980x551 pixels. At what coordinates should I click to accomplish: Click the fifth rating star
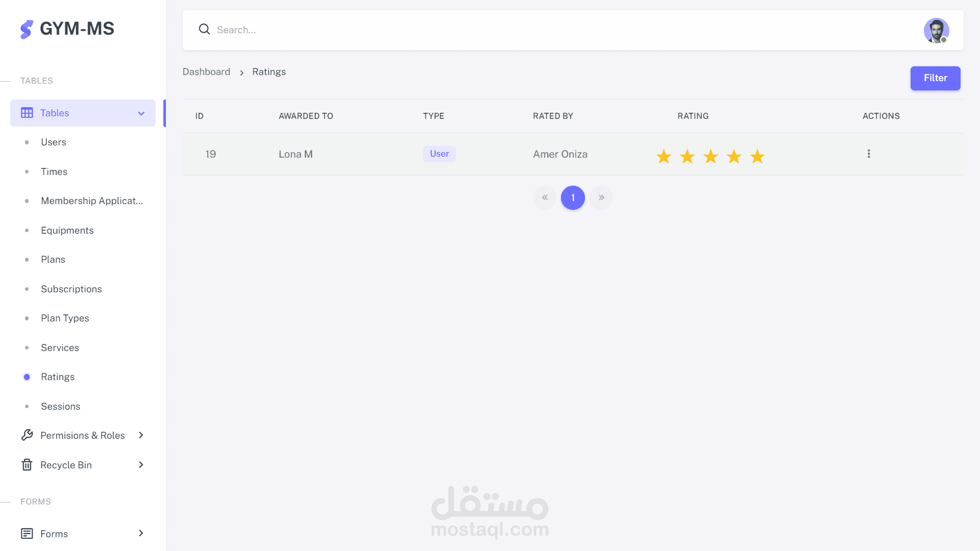[757, 156]
